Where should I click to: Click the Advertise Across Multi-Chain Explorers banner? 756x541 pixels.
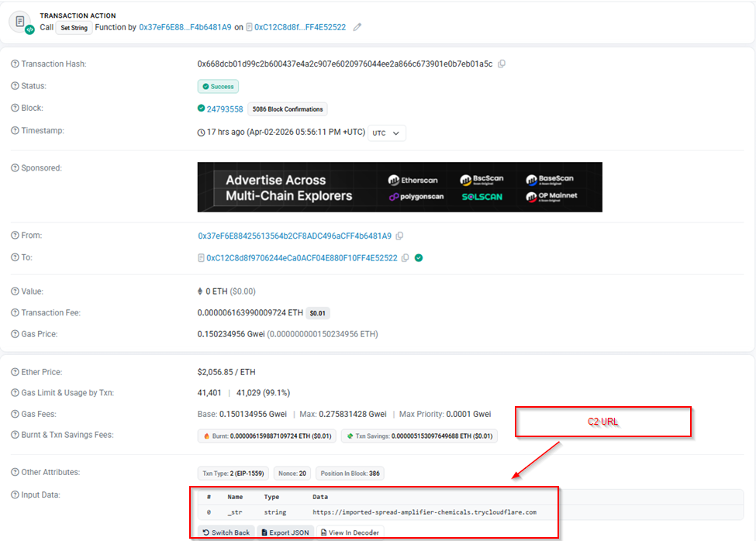tap(399, 187)
